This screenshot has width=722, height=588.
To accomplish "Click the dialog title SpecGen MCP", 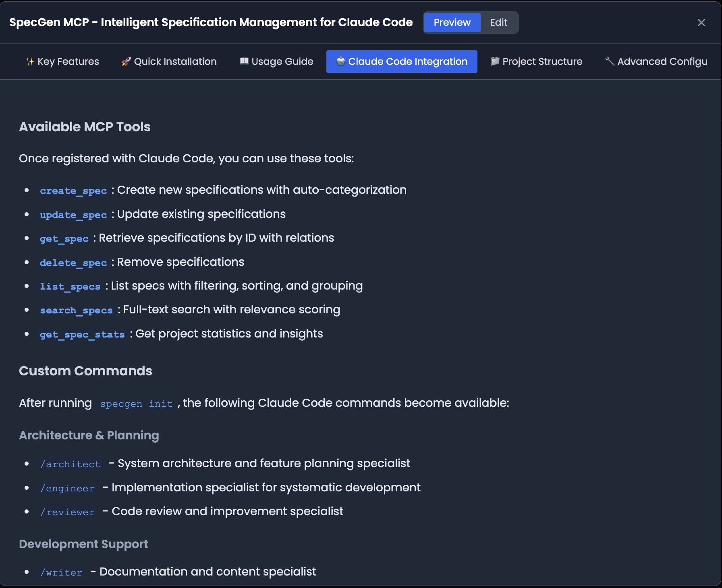I will click(x=211, y=23).
